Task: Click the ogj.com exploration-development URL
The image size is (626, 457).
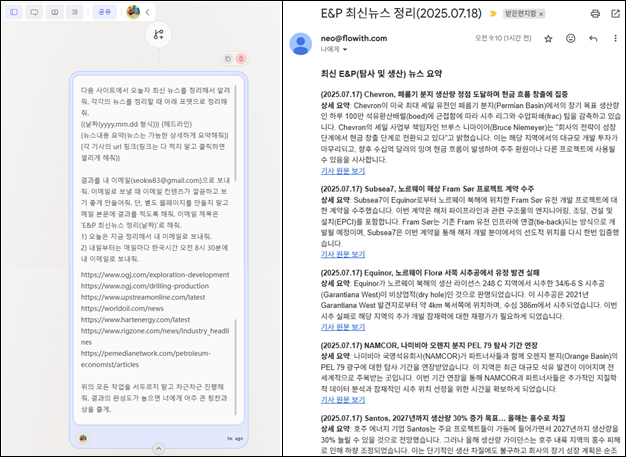Action: (x=155, y=275)
